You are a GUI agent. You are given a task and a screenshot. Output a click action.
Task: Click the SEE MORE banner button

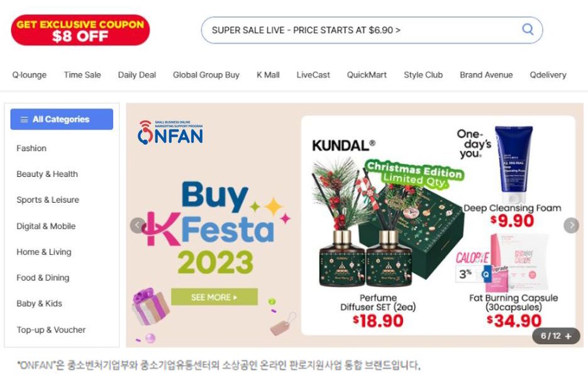[x=214, y=297]
